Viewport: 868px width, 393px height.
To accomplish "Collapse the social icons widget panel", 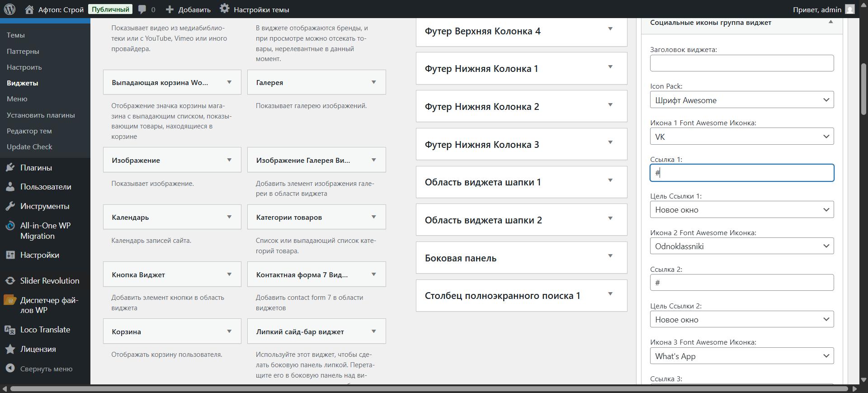I will 830,22.
